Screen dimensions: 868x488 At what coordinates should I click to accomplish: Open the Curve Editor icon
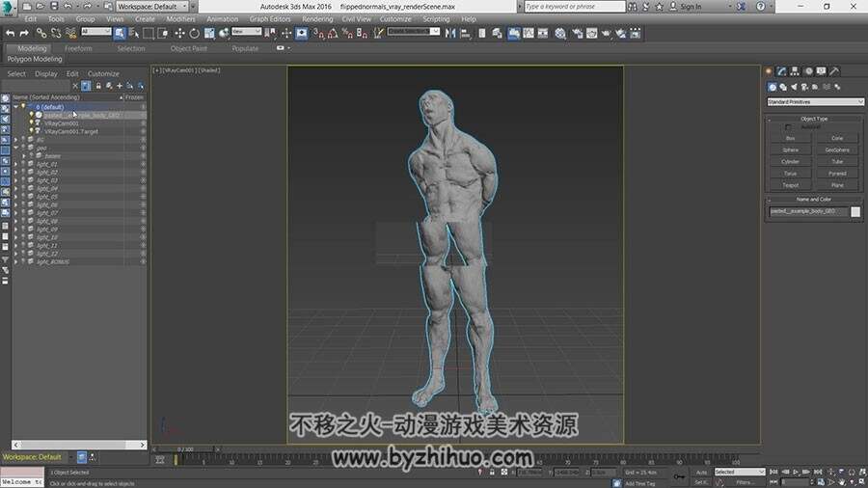click(529, 33)
